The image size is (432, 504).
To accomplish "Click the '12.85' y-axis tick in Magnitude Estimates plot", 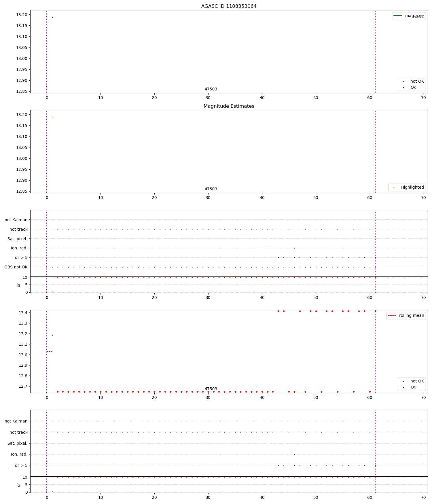I will click(22, 191).
